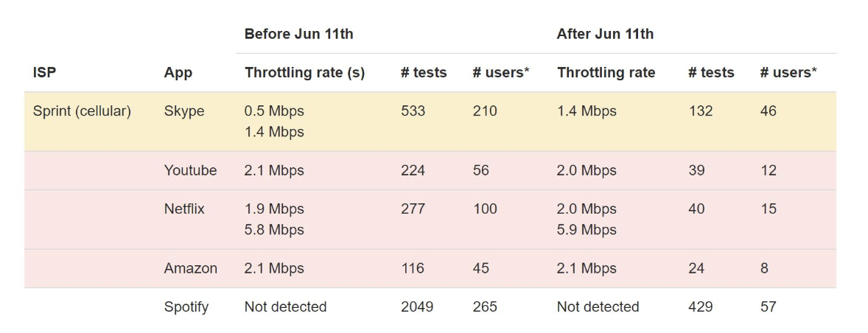Click the 0.5 Mbps Skype throttling value

point(274,111)
